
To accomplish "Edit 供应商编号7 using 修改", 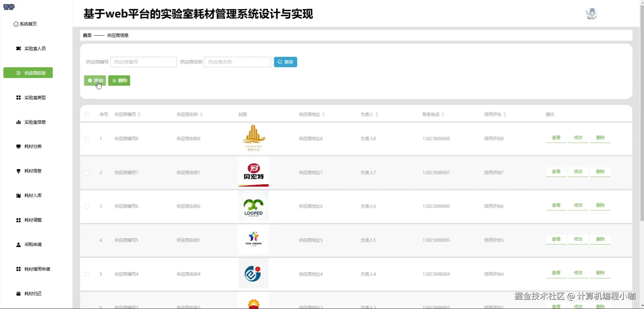I will 578,172.
